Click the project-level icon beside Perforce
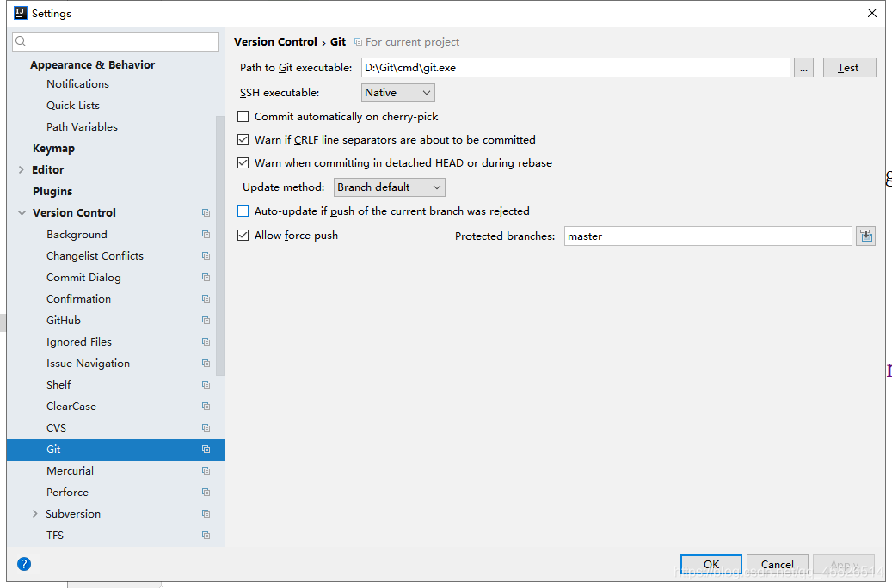Image resolution: width=892 pixels, height=588 pixels. point(206,493)
